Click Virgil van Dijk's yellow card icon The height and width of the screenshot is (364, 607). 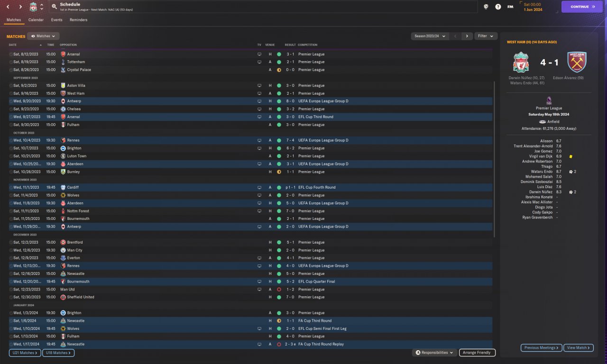point(571,156)
